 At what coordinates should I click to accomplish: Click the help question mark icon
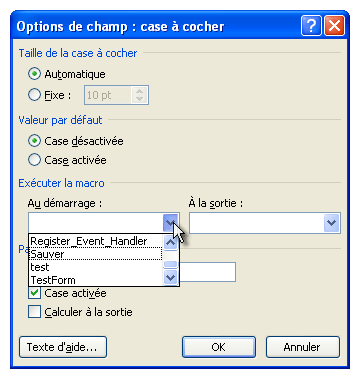point(311,26)
